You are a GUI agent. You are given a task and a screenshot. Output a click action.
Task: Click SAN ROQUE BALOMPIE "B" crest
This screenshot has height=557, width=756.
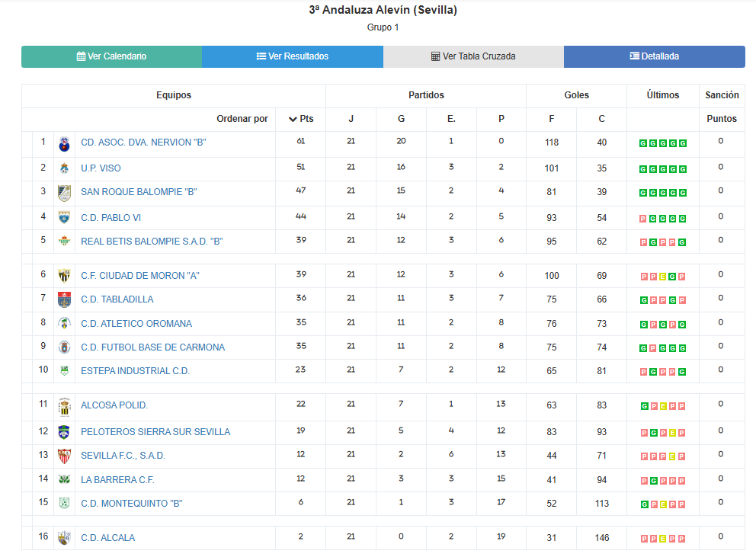coord(64,193)
